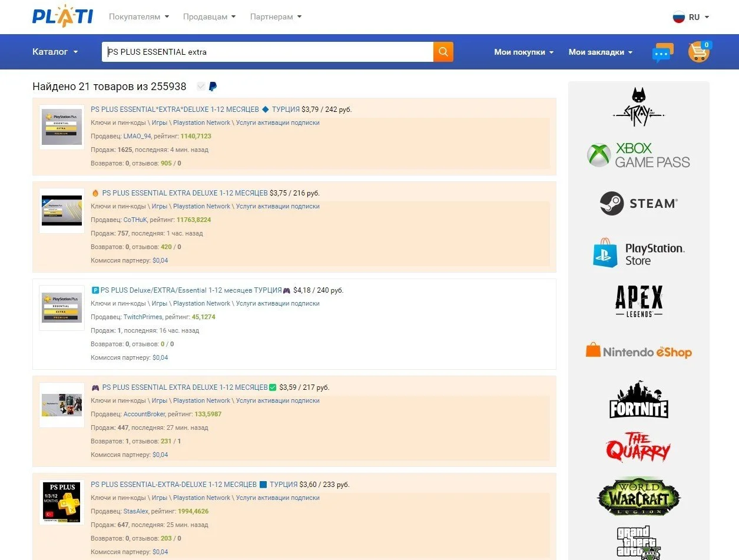Open the Steam logo banner
739x560 pixels.
(x=638, y=203)
